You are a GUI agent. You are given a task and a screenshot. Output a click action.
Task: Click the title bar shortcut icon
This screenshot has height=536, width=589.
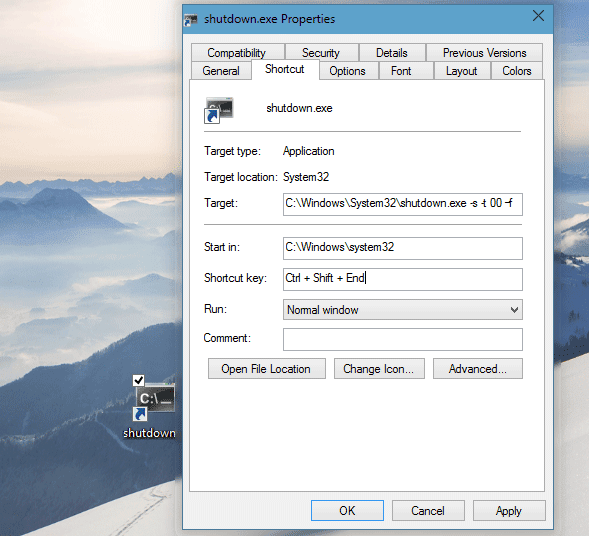click(x=191, y=20)
